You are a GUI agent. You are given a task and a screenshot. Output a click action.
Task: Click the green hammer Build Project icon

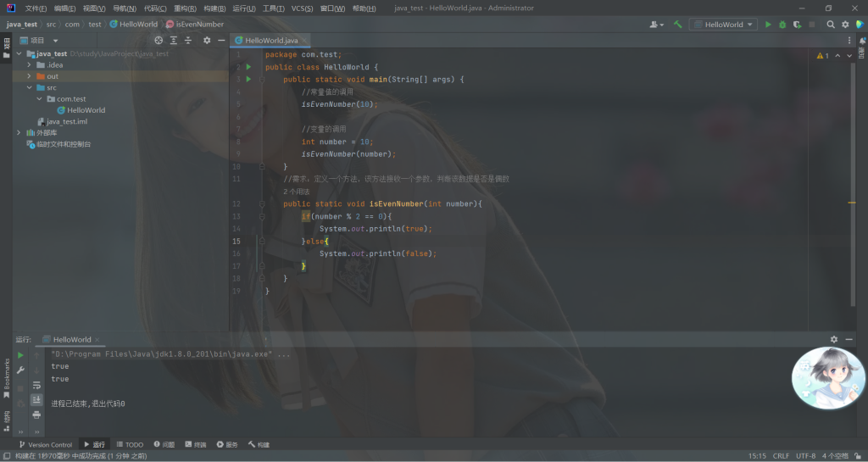point(678,25)
